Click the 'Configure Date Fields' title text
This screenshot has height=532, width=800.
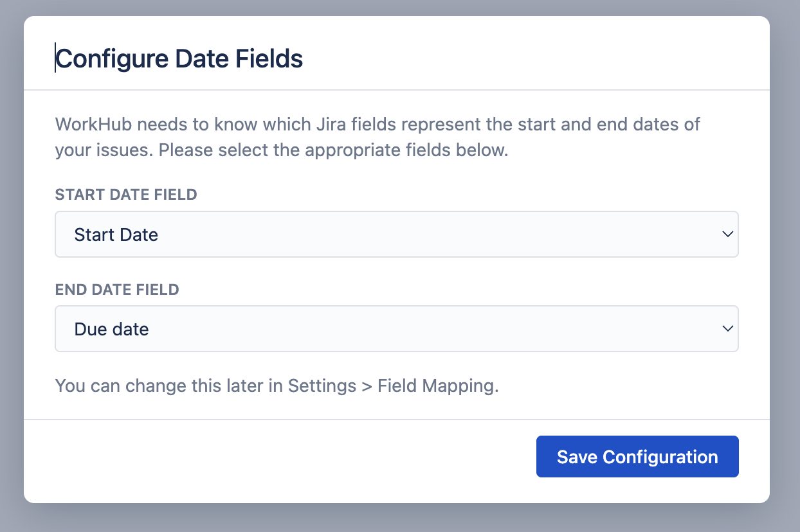coord(180,58)
